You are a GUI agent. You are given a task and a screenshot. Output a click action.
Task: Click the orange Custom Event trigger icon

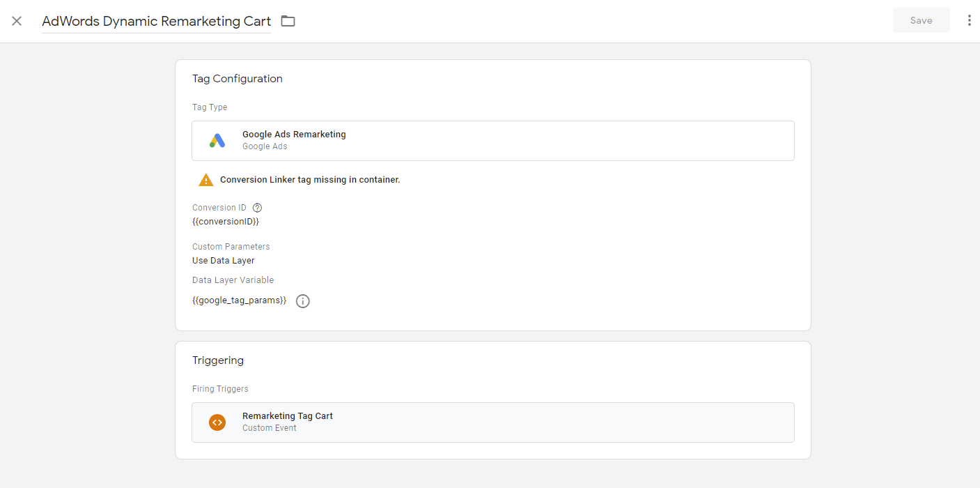(217, 422)
